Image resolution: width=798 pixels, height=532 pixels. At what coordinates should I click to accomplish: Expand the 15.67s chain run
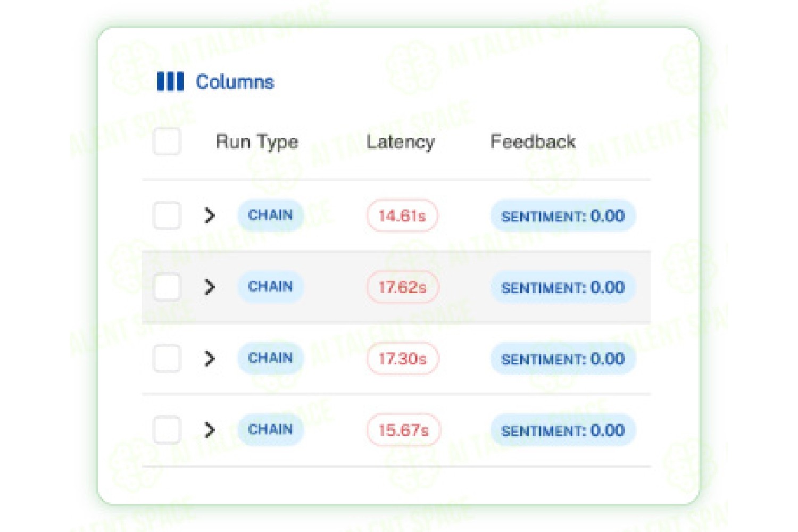210,429
